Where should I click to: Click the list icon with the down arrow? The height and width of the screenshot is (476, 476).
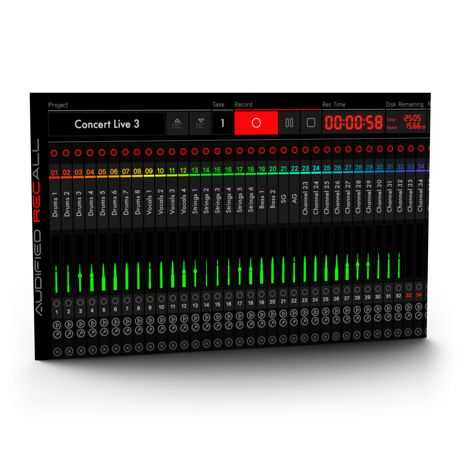(x=200, y=123)
